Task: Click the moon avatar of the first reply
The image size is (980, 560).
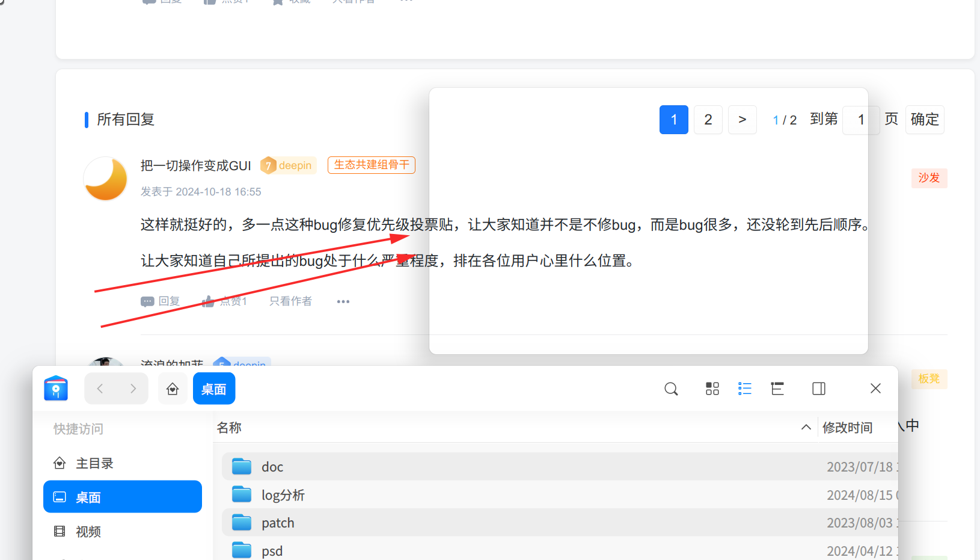Action: pyautogui.click(x=106, y=179)
